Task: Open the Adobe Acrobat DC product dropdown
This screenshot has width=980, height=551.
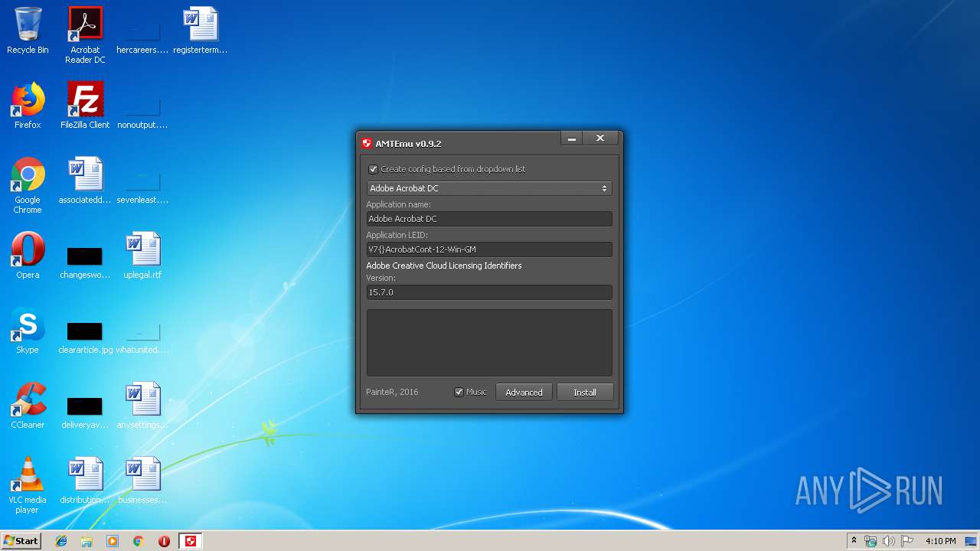Action: 489,188
